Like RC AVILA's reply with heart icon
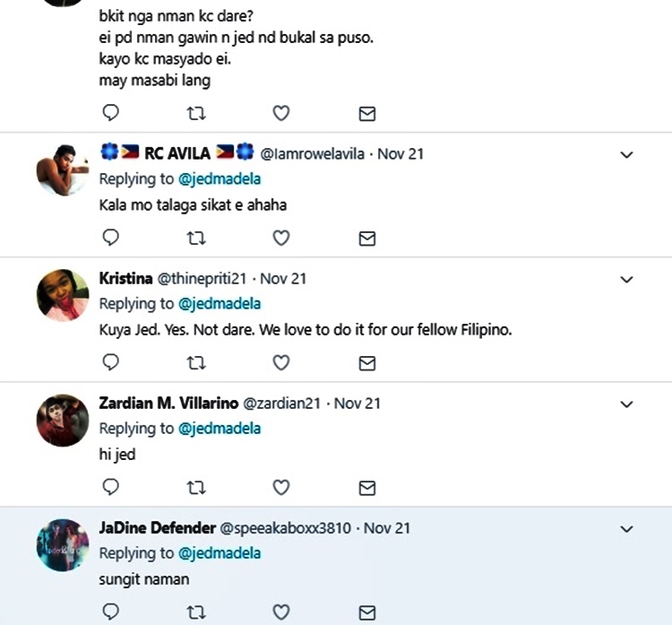 (280, 238)
